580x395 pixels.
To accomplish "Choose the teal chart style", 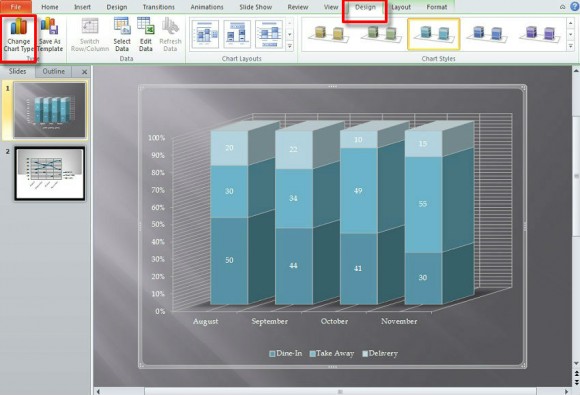I will pyautogui.click(x=434, y=34).
